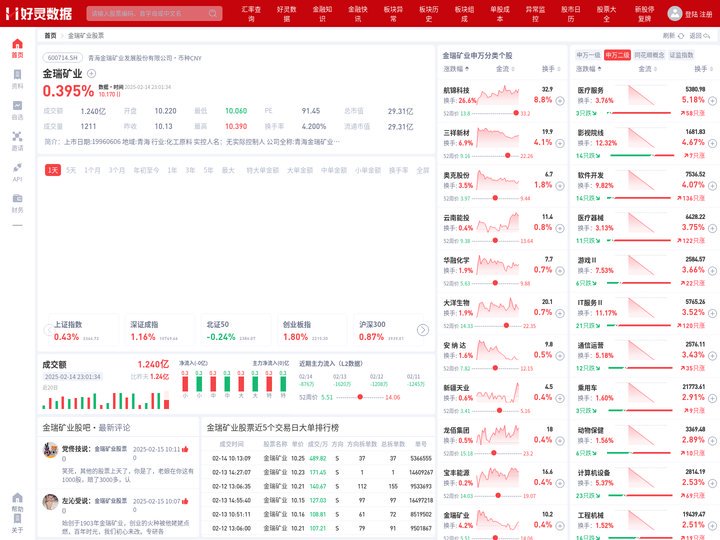Viewport: 720px width, 540px height.
Task: Toggle the 换手率 chart series
Action: click(x=399, y=170)
